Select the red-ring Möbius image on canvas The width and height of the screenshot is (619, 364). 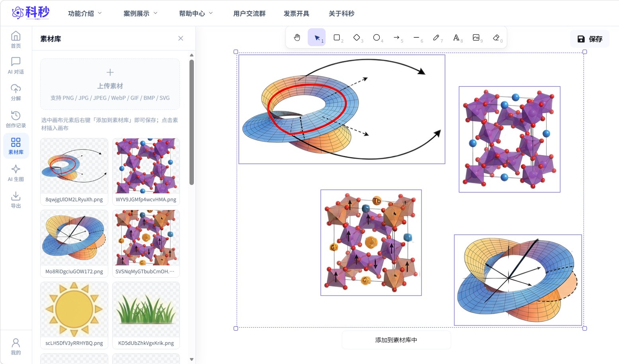pos(342,109)
